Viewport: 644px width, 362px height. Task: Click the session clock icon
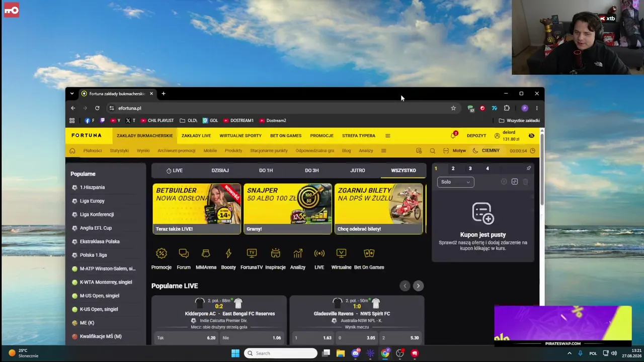532,151
